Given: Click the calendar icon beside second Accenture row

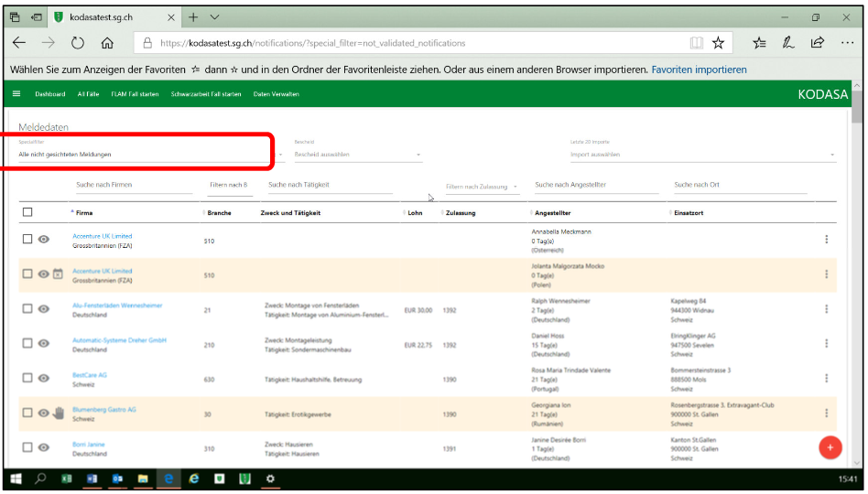Looking at the screenshot, I should click(x=57, y=274).
